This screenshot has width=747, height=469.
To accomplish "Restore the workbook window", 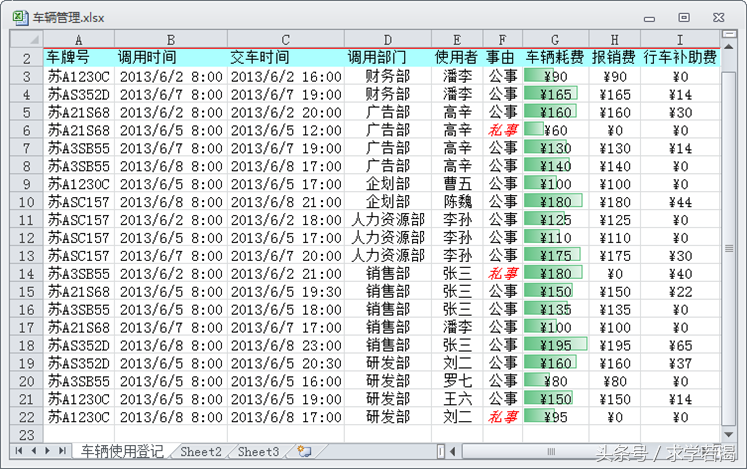I will [684, 18].
